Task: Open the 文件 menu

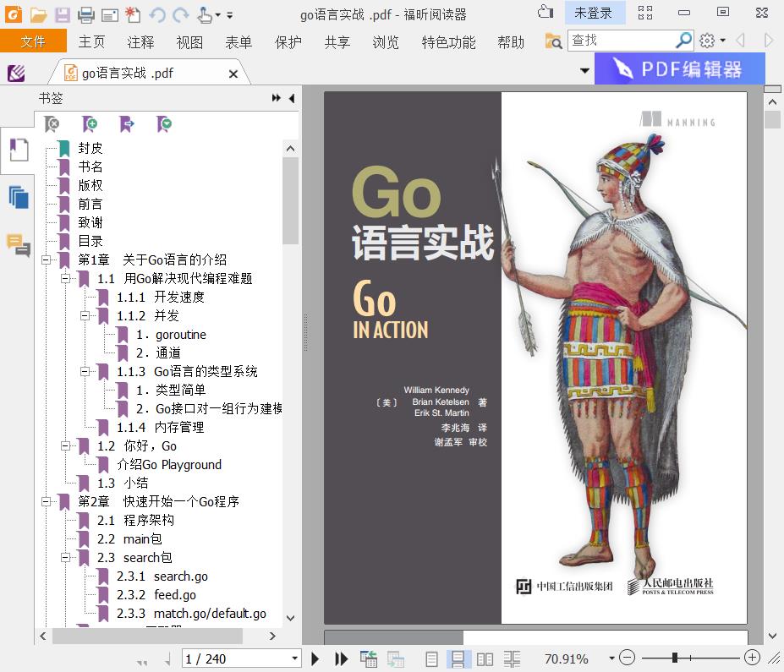Action: 33,41
